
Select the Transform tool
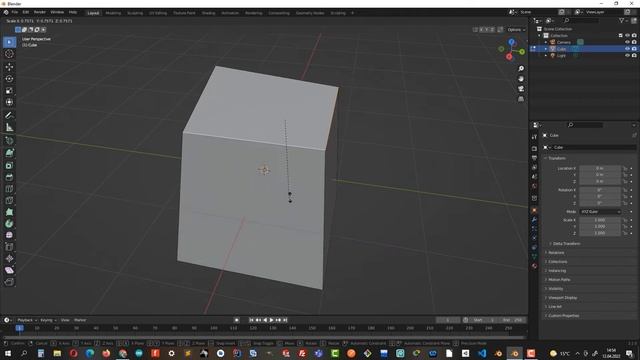tap(9, 102)
